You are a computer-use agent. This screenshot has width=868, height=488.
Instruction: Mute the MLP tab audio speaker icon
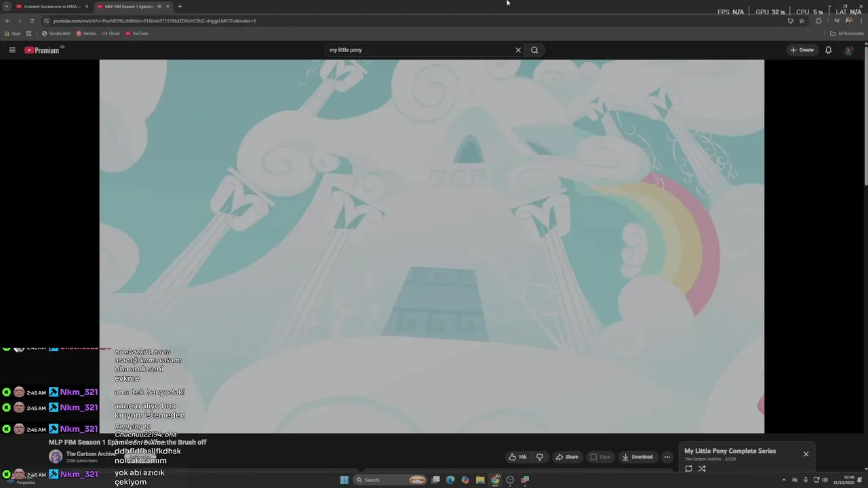159,7
